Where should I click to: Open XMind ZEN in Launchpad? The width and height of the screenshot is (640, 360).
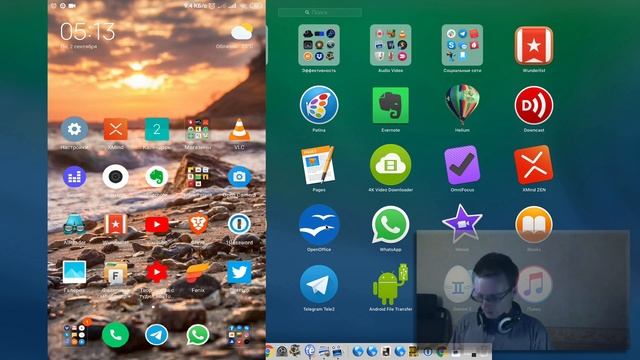pos(533,165)
